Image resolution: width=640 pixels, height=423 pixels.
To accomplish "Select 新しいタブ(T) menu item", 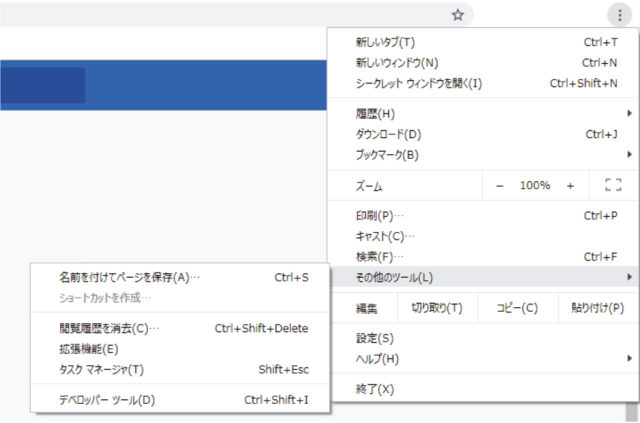I will tap(483, 42).
